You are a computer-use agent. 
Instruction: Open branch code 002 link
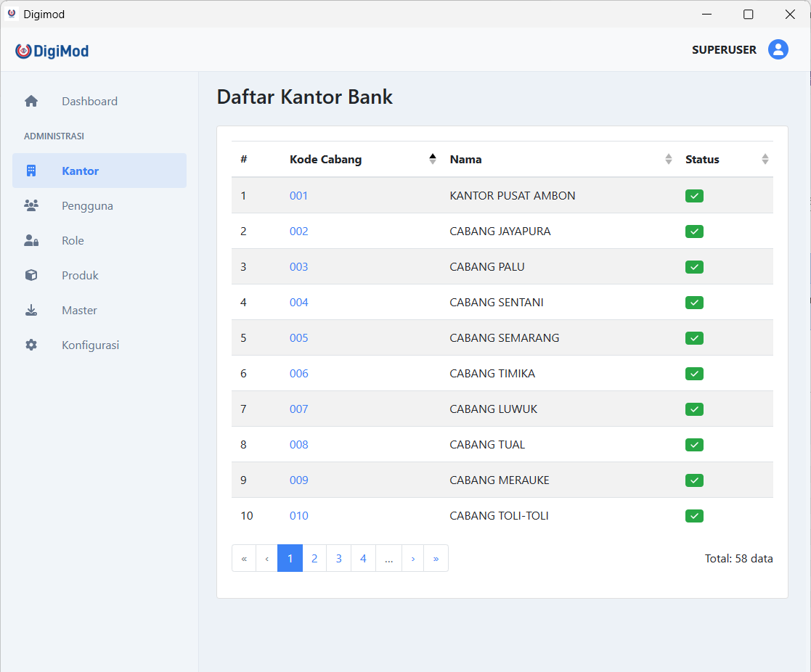(x=299, y=231)
